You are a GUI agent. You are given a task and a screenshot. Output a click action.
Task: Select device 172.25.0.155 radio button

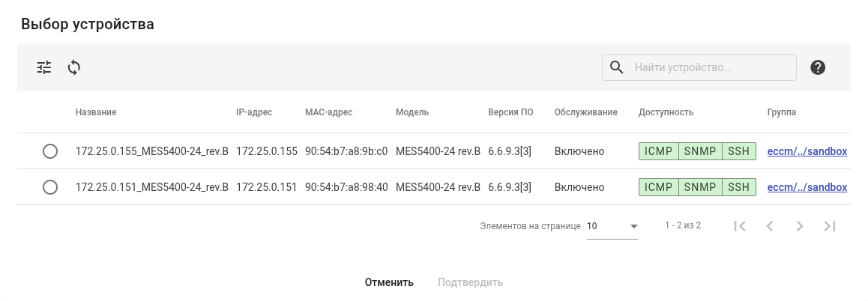click(x=50, y=151)
